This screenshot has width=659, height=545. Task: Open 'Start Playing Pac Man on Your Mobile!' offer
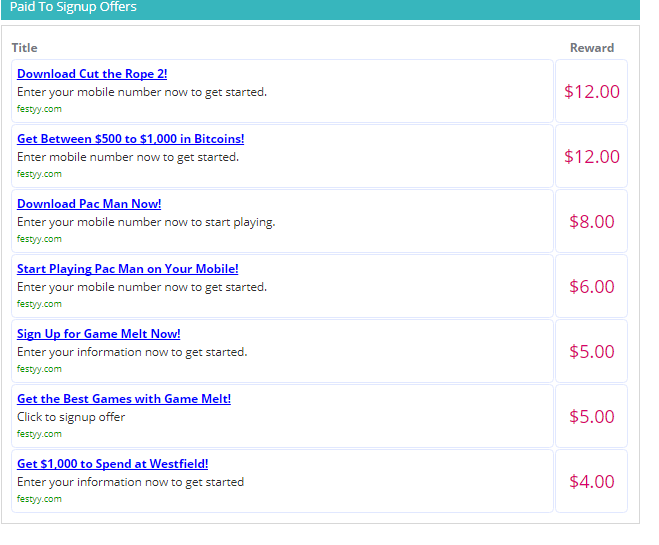[127, 269]
